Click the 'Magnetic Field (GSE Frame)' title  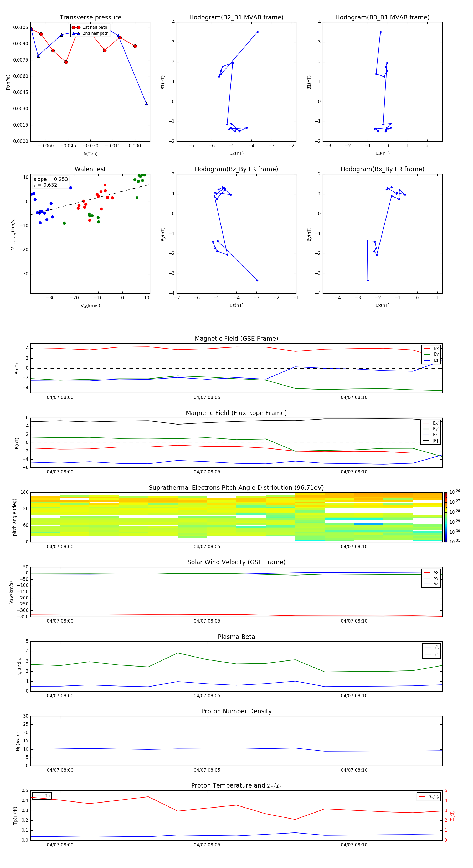(x=236, y=339)
